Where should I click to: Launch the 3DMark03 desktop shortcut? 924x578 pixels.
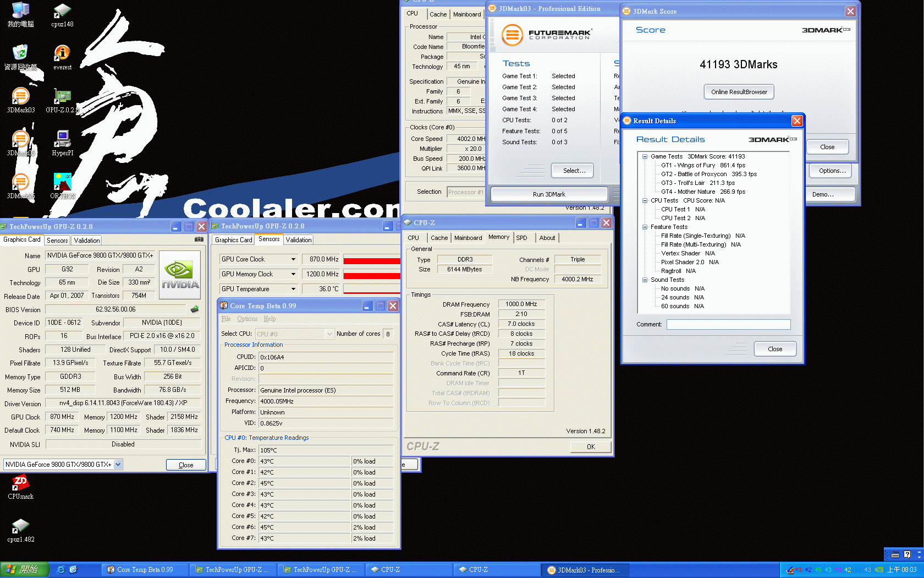(21, 100)
